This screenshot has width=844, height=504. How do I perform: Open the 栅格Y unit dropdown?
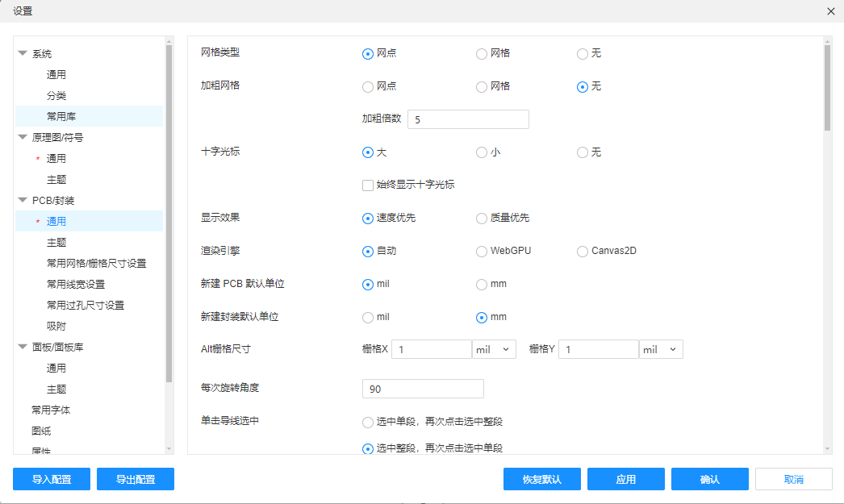[x=661, y=349]
